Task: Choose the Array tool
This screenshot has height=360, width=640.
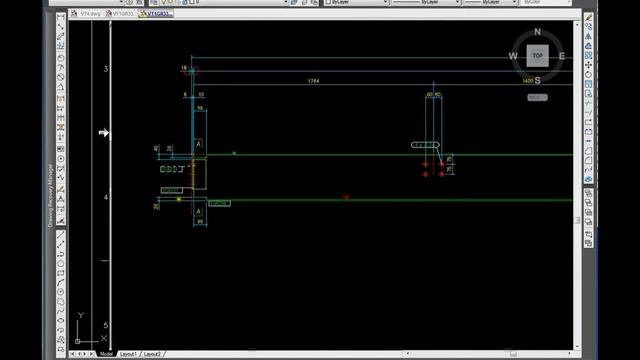Action: pyautogui.click(x=588, y=56)
